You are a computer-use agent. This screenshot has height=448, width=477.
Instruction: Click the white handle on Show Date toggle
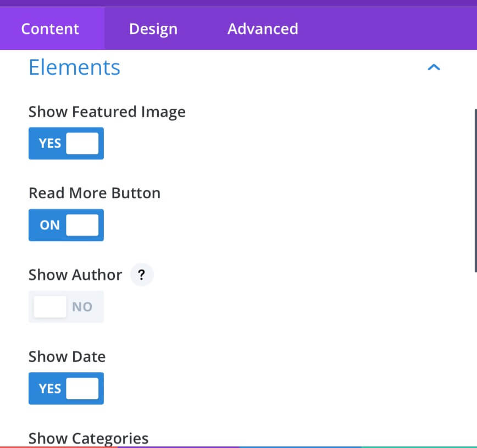tap(82, 388)
